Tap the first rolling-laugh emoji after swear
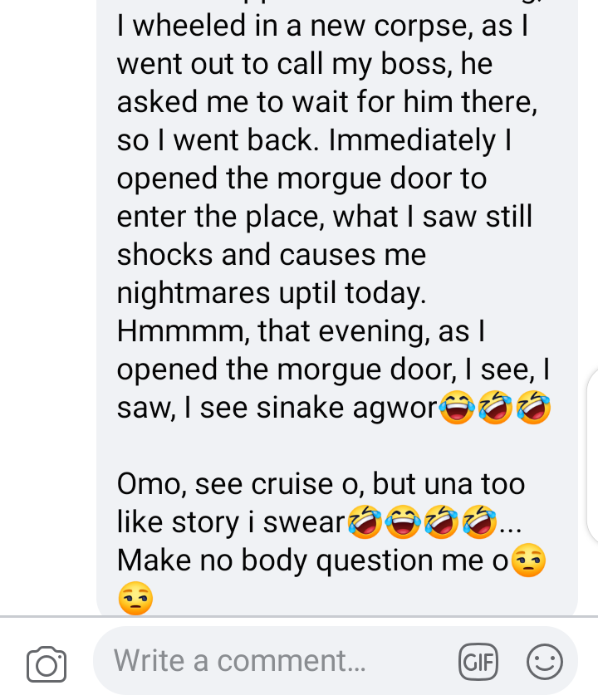The image size is (598, 700). 365,521
